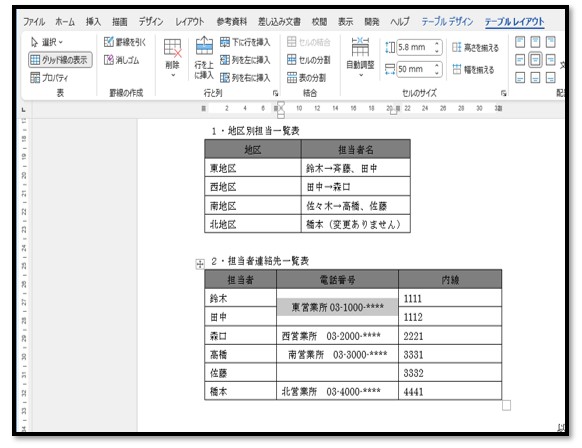Open the 行と列 group dialog launcher

point(275,93)
